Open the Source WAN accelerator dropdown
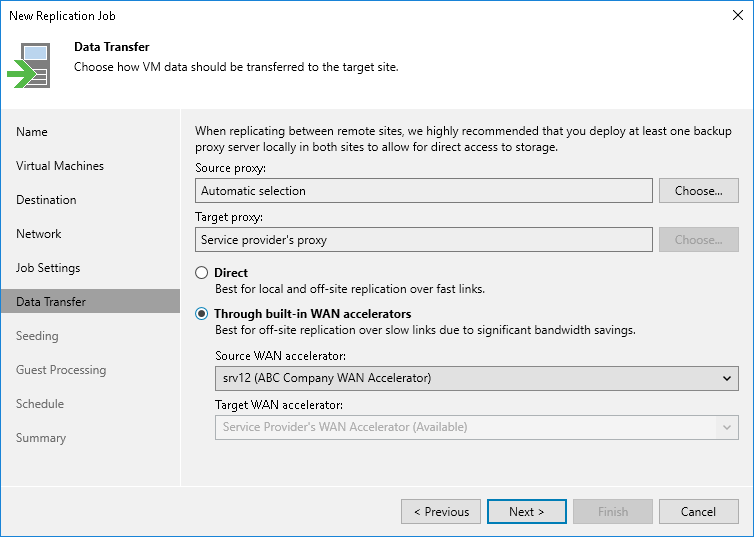This screenshot has height=537, width=754. coord(476,378)
